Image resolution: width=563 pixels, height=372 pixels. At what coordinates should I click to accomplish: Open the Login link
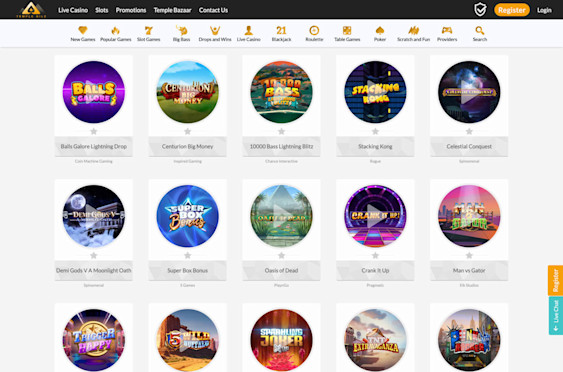544,10
